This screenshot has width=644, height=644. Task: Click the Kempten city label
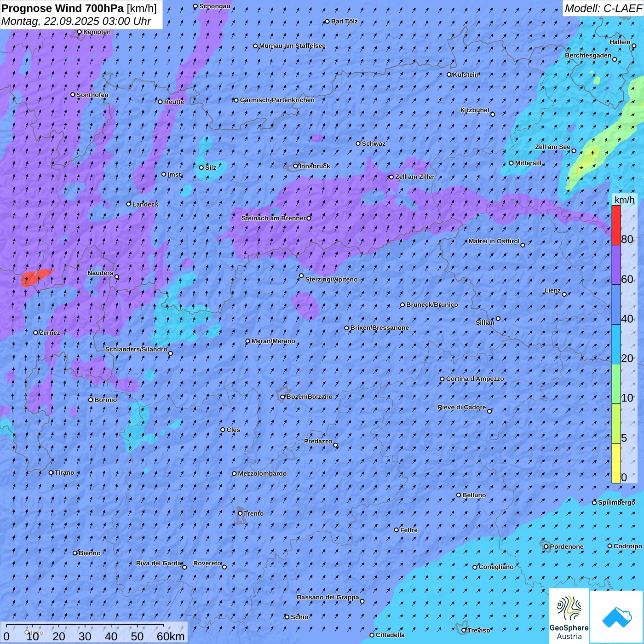point(97,32)
